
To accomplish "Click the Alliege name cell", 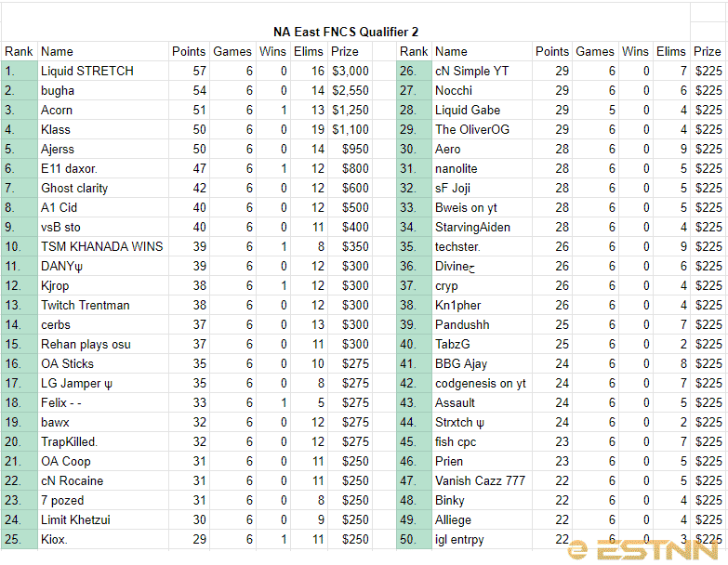I will click(x=482, y=519).
